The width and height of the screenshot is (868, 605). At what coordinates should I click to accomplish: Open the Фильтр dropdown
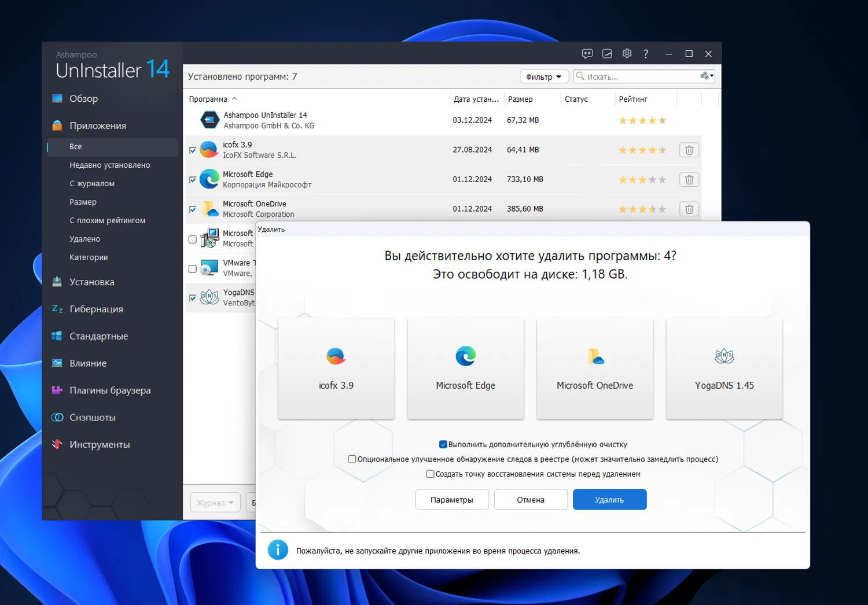click(544, 77)
